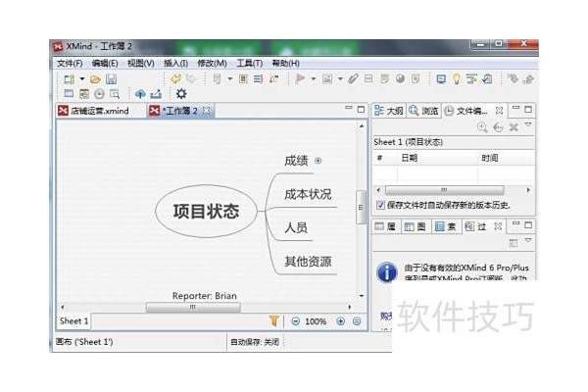This screenshot has height=392, width=588.
Task: Click the greyed Redo arrow icon
Action: (191, 78)
